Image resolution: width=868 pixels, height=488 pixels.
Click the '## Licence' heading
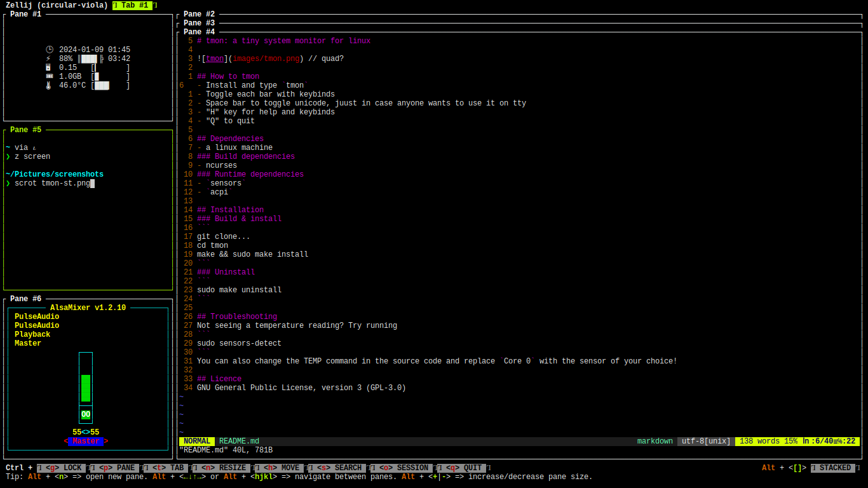(219, 379)
